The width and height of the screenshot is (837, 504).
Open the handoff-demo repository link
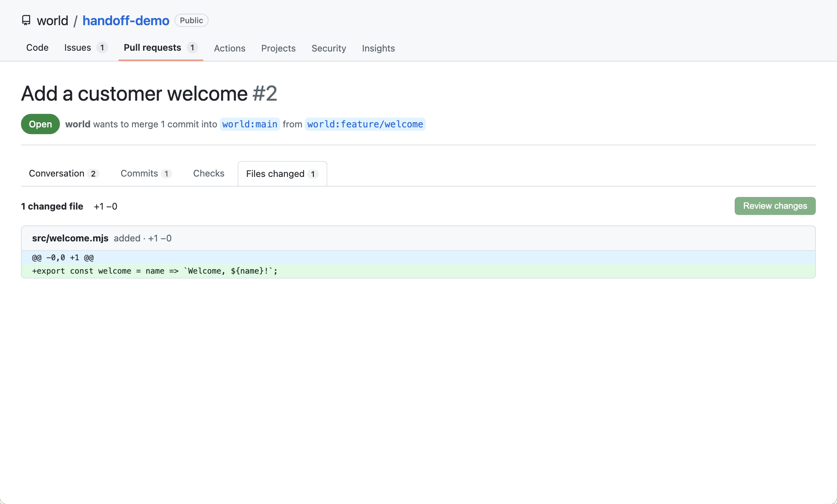[126, 20]
